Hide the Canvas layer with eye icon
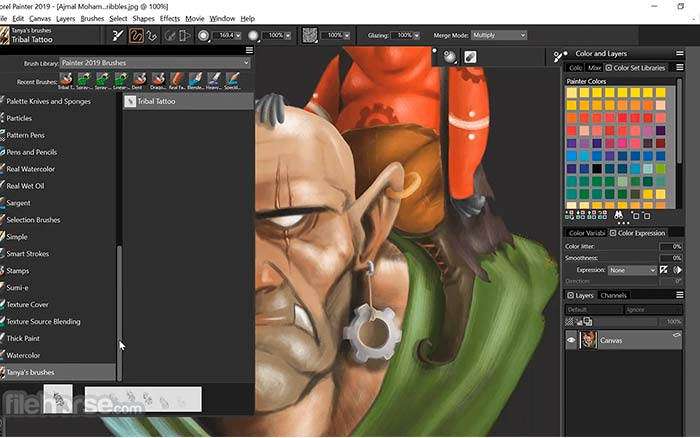 [571, 341]
